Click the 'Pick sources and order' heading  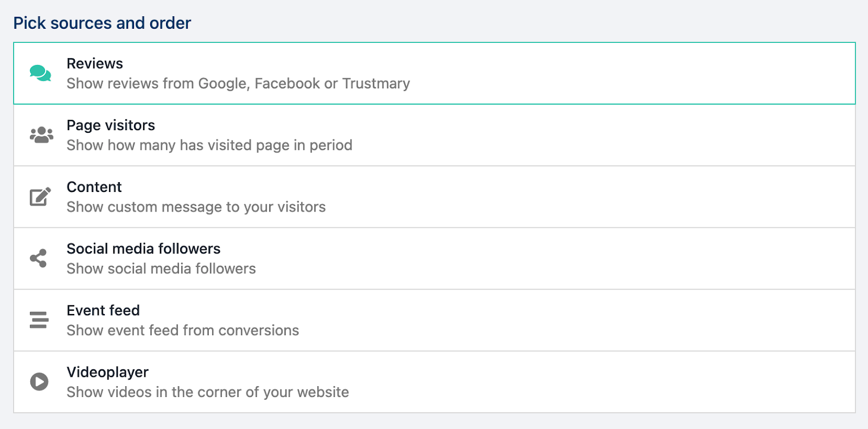click(x=102, y=23)
